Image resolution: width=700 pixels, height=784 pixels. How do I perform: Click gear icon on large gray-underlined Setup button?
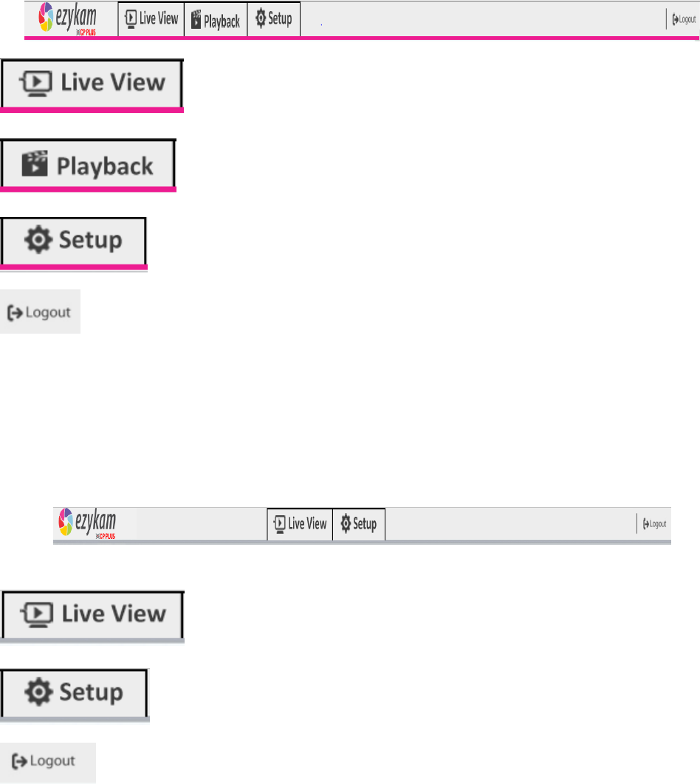(38, 692)
